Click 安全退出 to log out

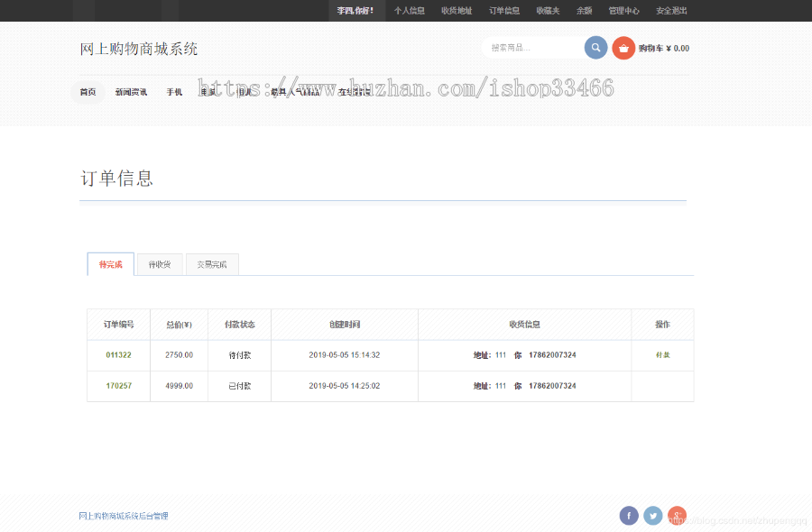tap(671, 10)
